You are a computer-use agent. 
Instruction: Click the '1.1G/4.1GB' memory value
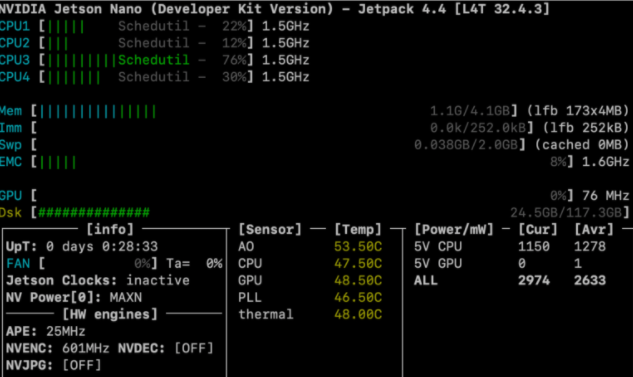click(x=470, y=111)
